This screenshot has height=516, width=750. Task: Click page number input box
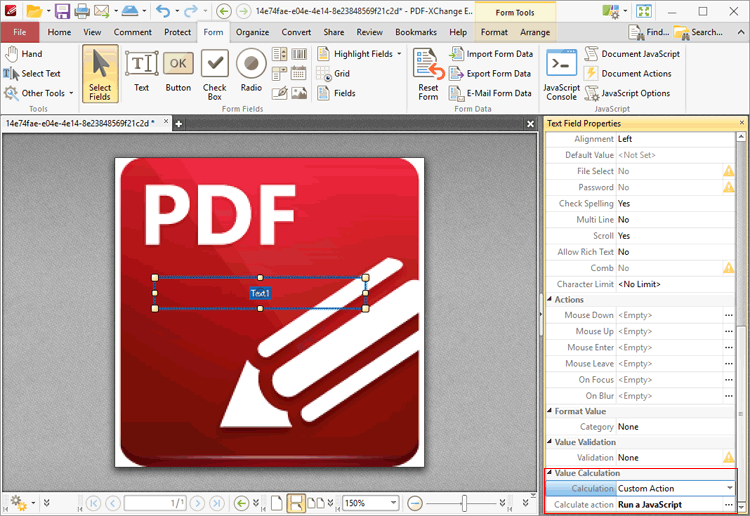(155, 503)
